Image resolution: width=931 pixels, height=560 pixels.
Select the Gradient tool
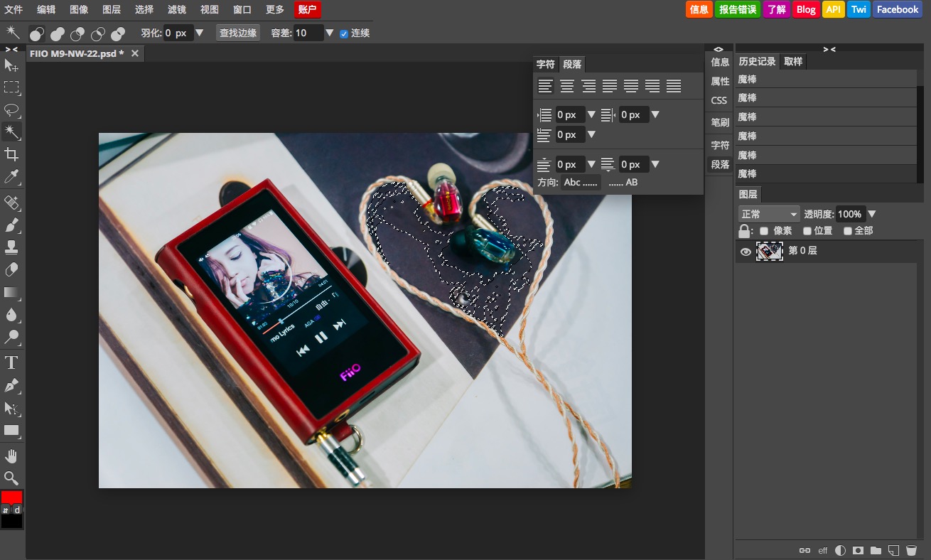coord(11,292)
